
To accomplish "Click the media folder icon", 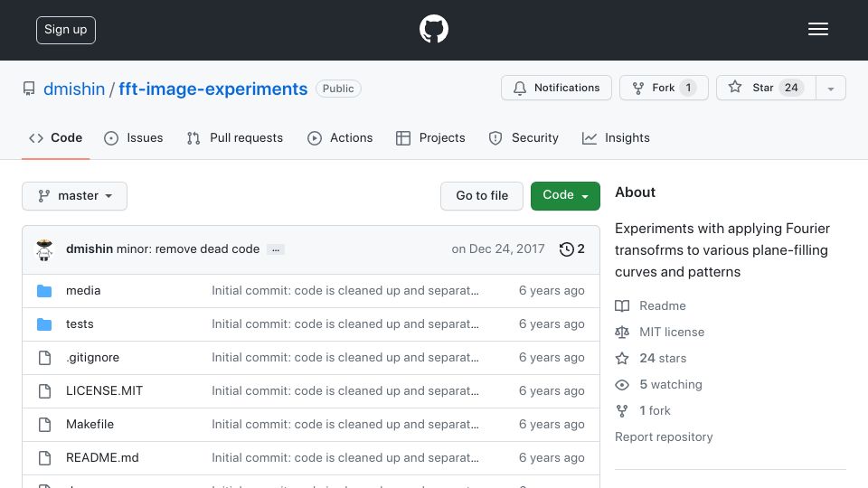I will coord(44,291).
